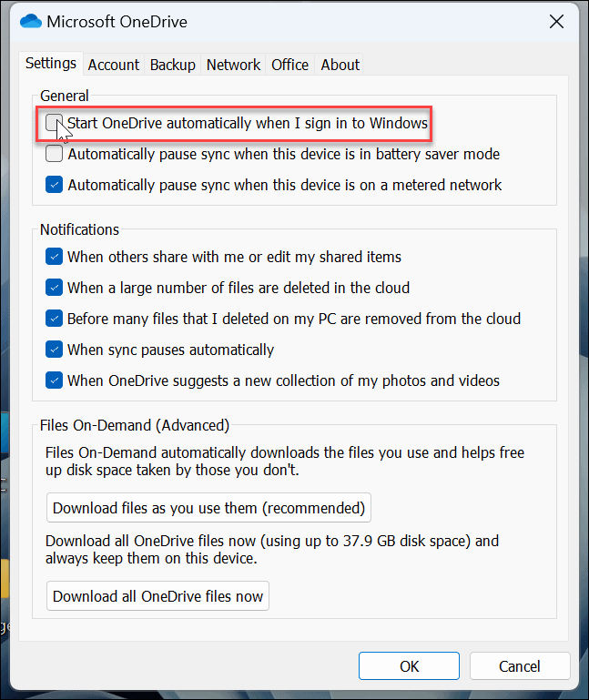Disable notifications when others share with me
The image size is (589, 700).
click(54, 257)
